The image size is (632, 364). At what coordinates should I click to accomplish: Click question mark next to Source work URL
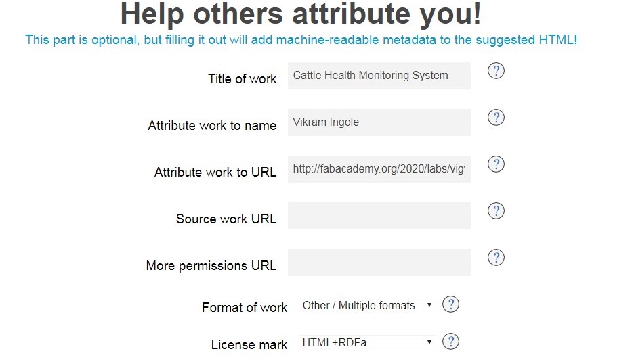pyautogui.click(x=496, y=211)
